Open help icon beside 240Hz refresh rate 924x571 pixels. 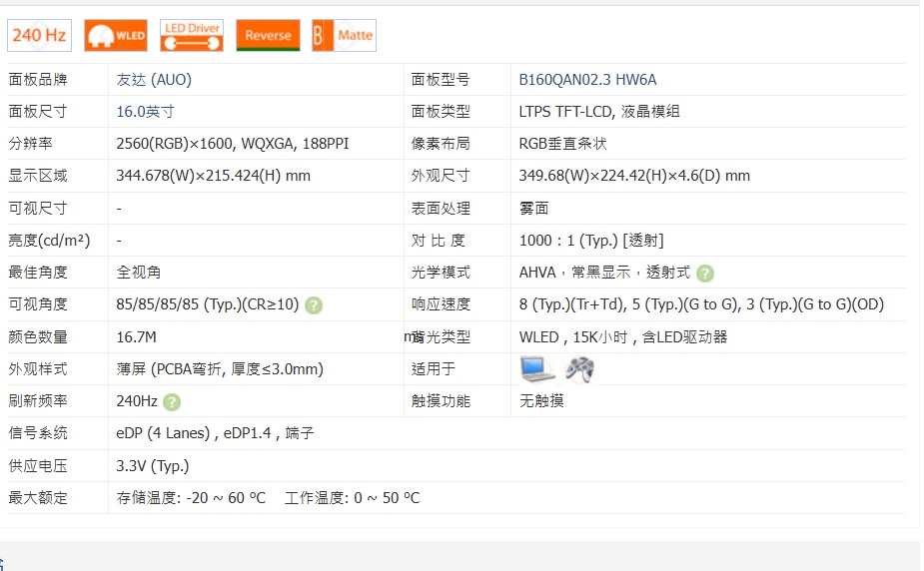click(x=172, y=402)
